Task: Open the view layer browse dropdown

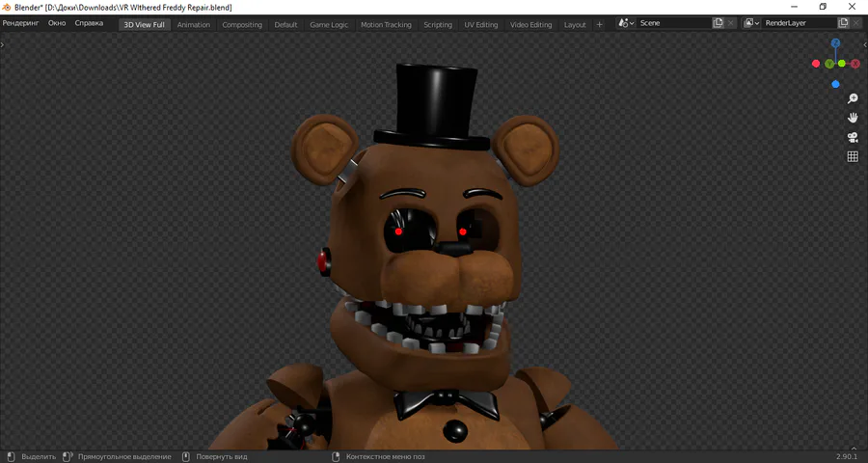Action: tap(751, 23)
